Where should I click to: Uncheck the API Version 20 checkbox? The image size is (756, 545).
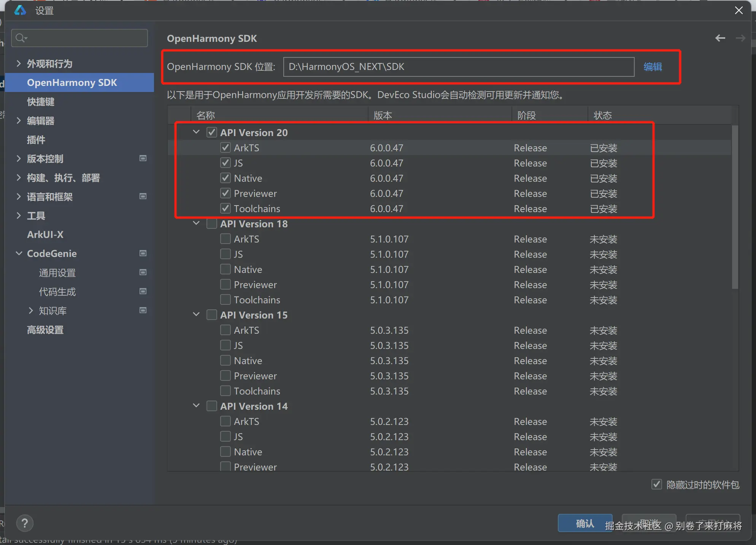click(212, 132)
